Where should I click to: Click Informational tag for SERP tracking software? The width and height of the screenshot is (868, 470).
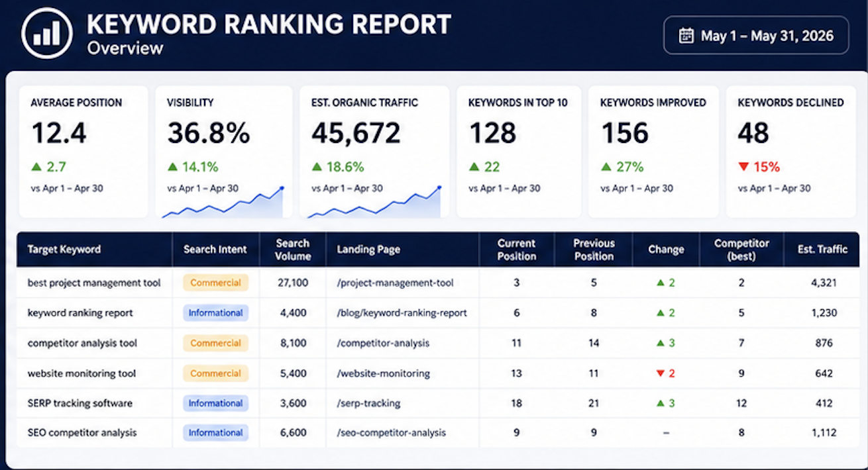[x=216, y=403]
